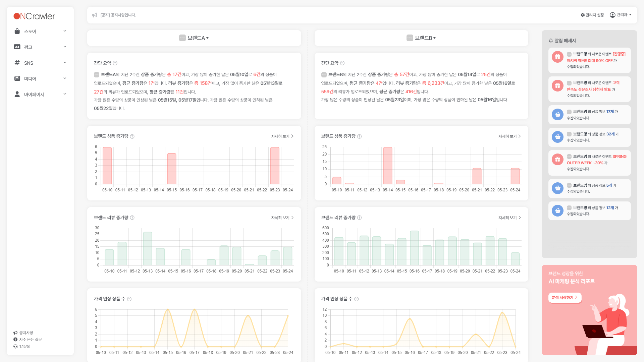Click the admin settings gear icon
644x362 pixels.
583,15
